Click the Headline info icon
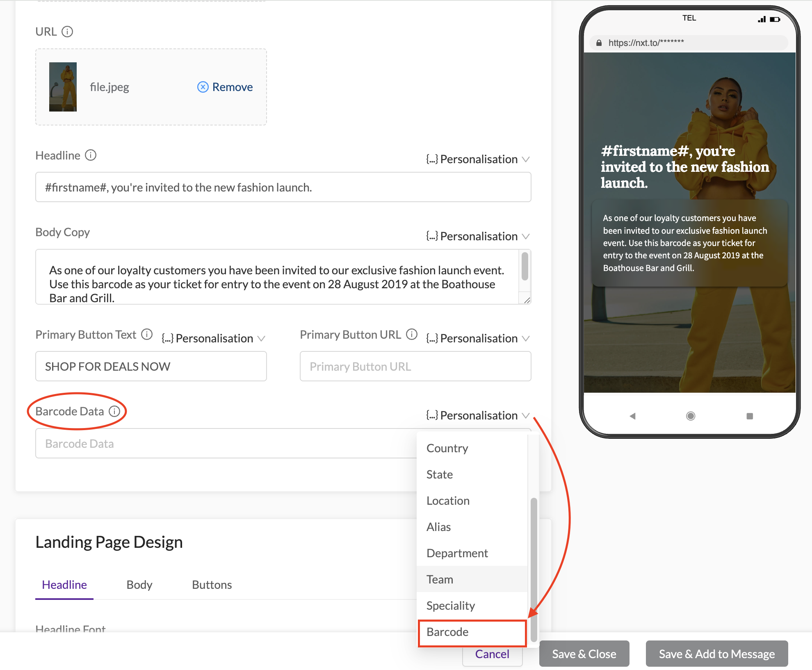 91,155
